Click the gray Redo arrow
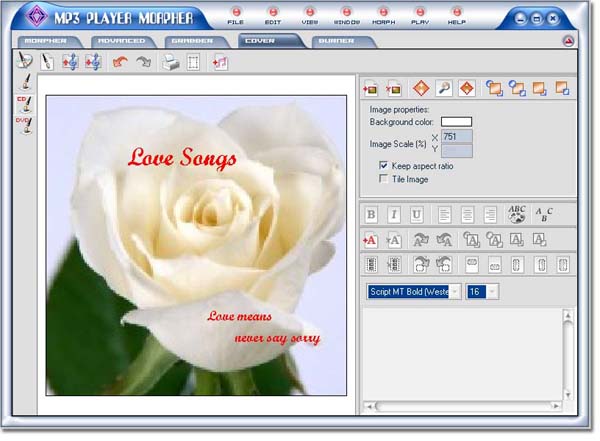This screenshot has height=441, width=600. [143, 62]
